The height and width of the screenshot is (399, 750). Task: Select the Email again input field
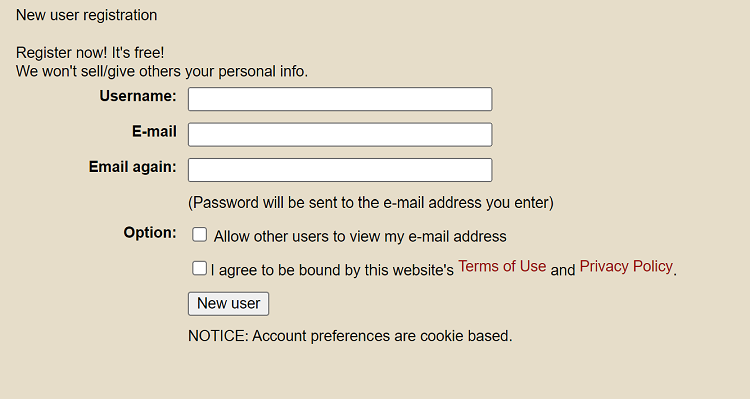(340, 170)
